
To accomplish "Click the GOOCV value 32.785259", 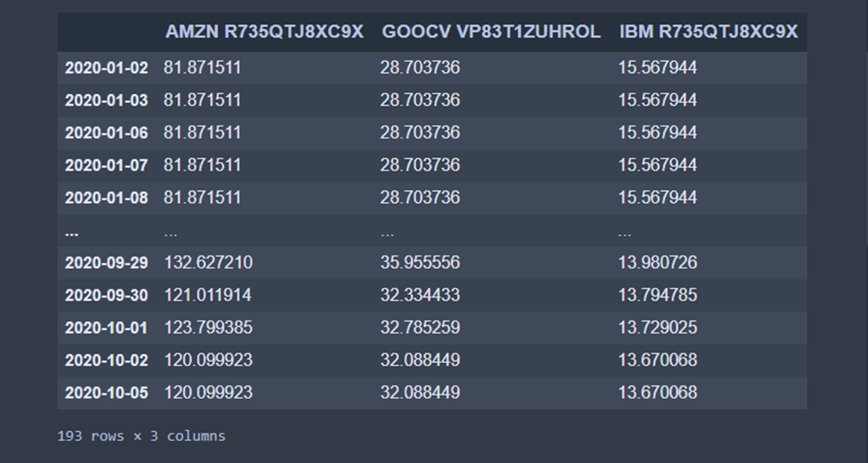I will coord(420,328).
